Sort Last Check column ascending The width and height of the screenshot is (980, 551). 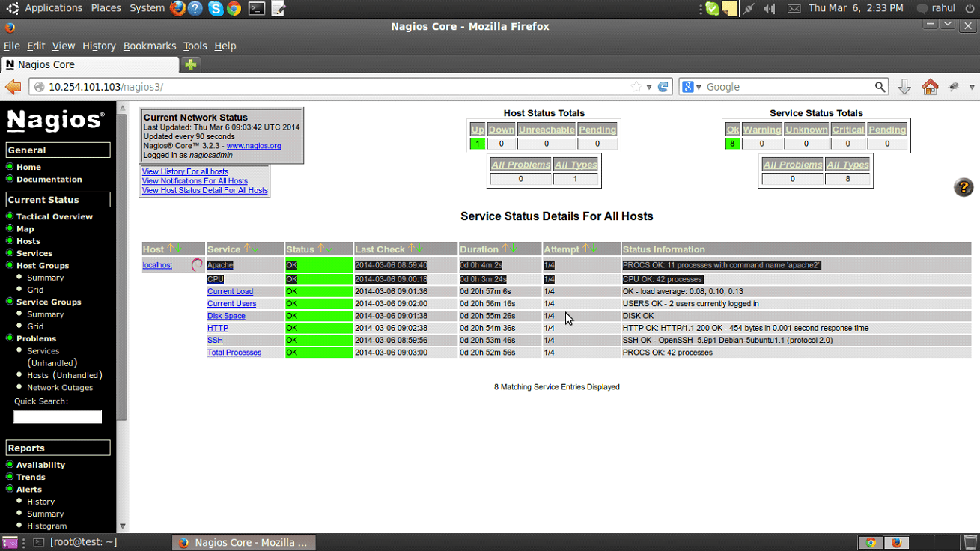pyautogui.click(x=411, y=249)
